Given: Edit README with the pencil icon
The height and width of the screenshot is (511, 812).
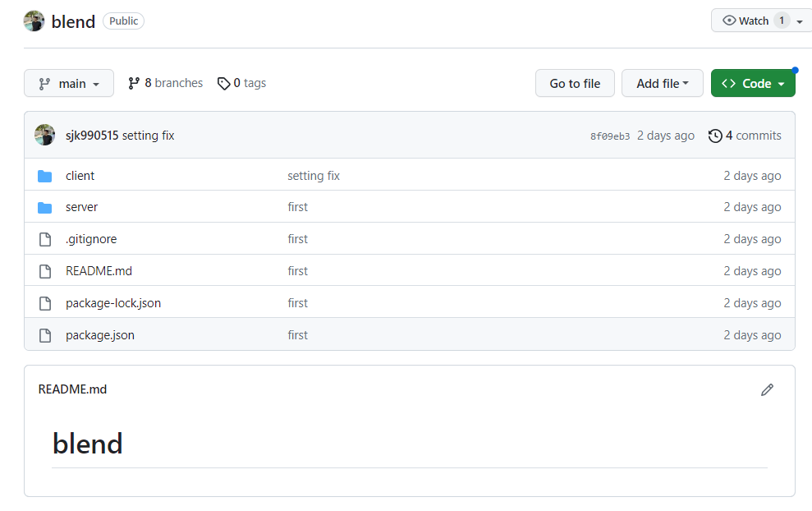Looking at the screenshot, I should (x=767, y=389).
